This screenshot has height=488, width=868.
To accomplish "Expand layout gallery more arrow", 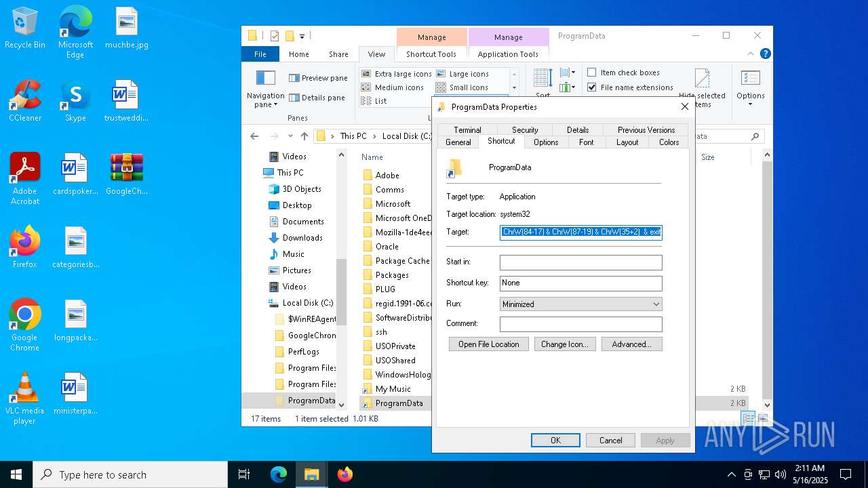I will (x=514, y=87).
